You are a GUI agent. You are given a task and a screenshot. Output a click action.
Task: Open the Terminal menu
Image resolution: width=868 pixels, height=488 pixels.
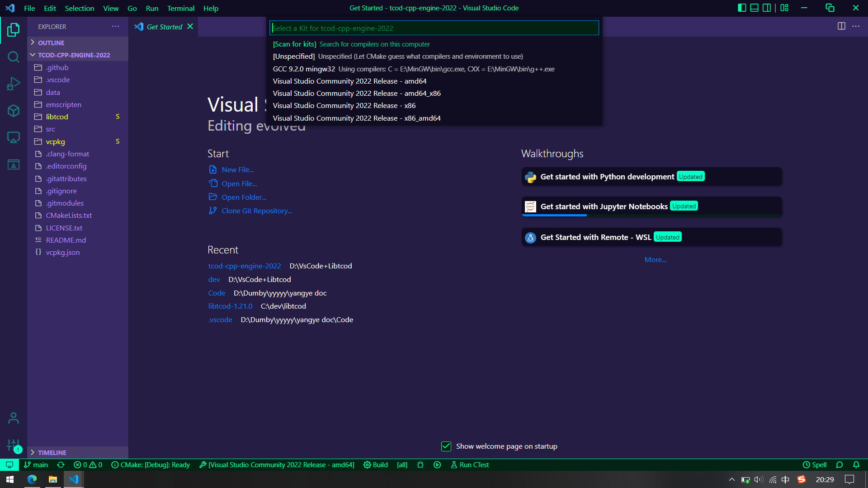click(x=180, y=8)
